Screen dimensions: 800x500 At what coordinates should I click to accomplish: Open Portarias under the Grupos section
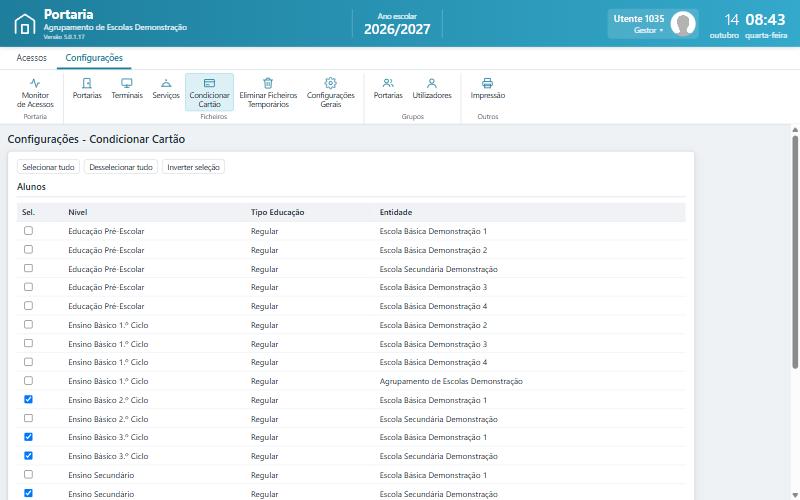pyautogui.click(x=388, y=88)
